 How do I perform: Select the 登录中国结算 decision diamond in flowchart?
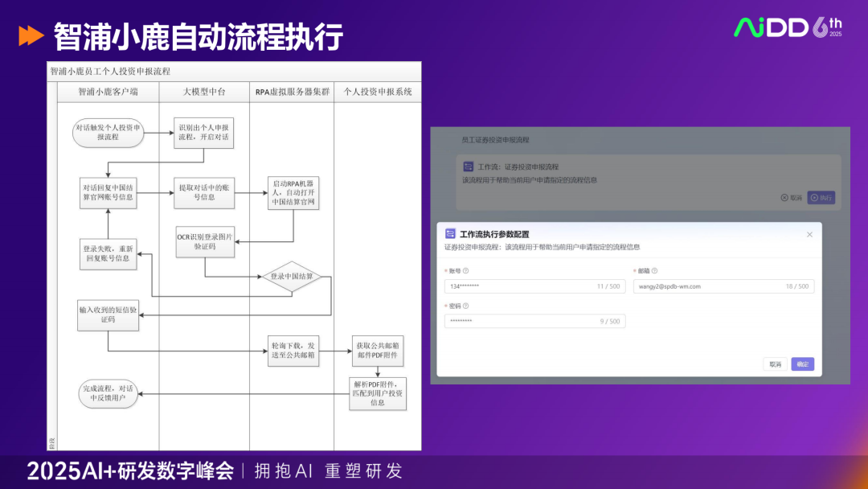291,275
